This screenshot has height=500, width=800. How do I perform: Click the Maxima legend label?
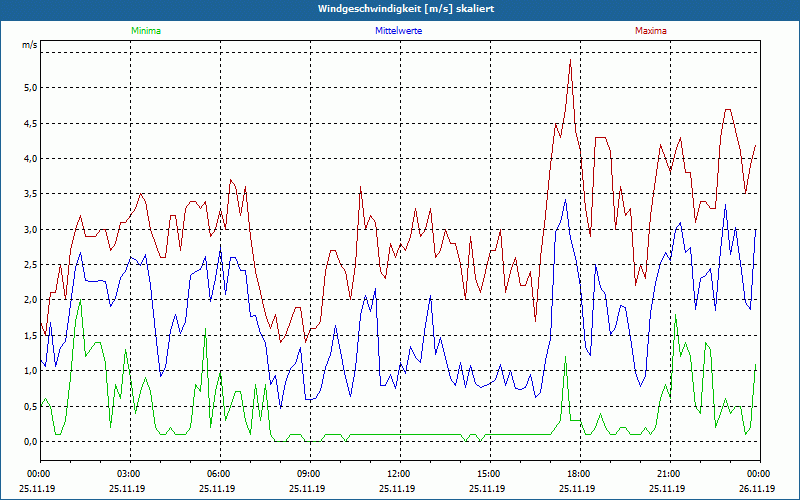click(651, 31)
